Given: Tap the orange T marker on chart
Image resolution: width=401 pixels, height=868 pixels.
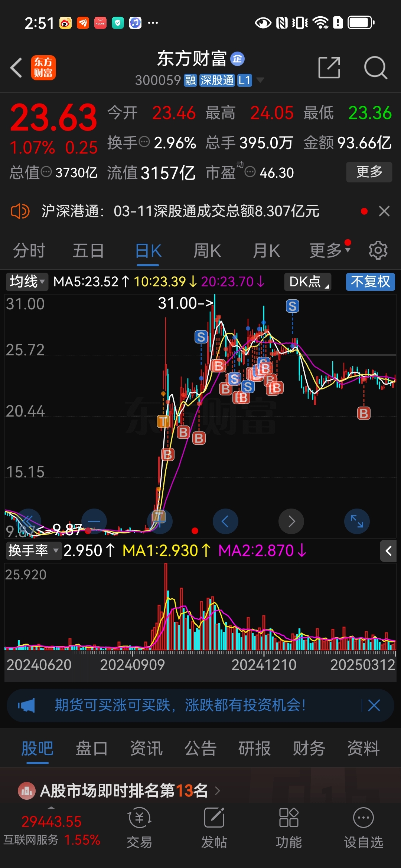Looking at the screenshot, I should (163, 421).
